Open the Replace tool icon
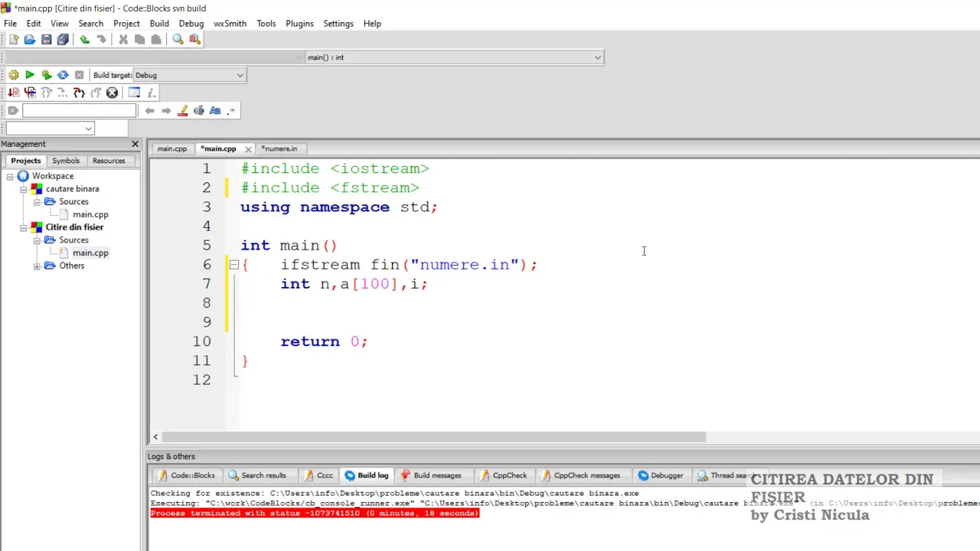Viewport: 980px width, 551px height. click(194, 40)
